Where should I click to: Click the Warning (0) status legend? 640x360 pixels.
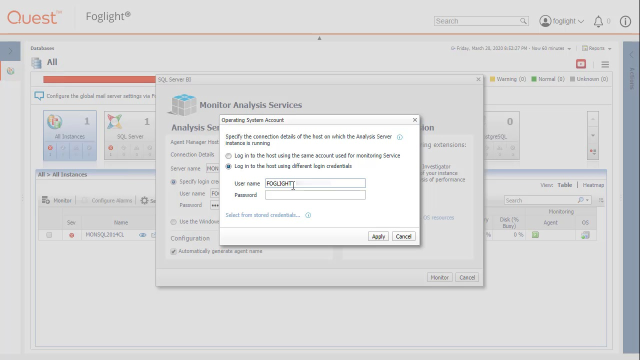pyautogui.click(x=508, y=79)
